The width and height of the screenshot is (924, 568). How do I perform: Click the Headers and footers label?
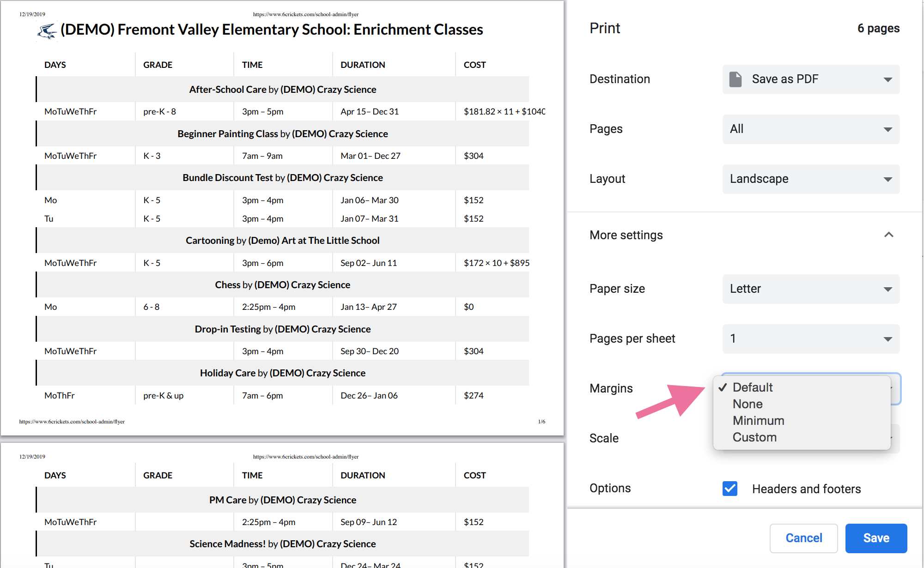(806, 489)
